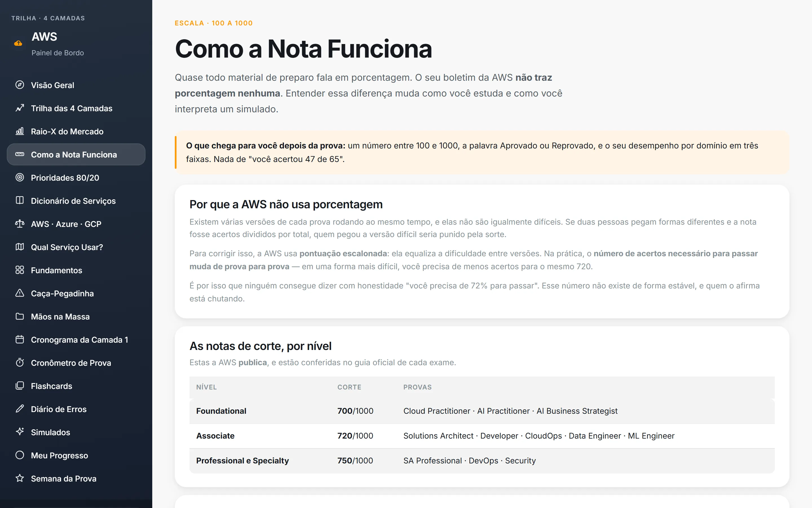Click the target icon beside Prioridades 80/20
This screenshot has height=508, width=812.
(20, 178)
